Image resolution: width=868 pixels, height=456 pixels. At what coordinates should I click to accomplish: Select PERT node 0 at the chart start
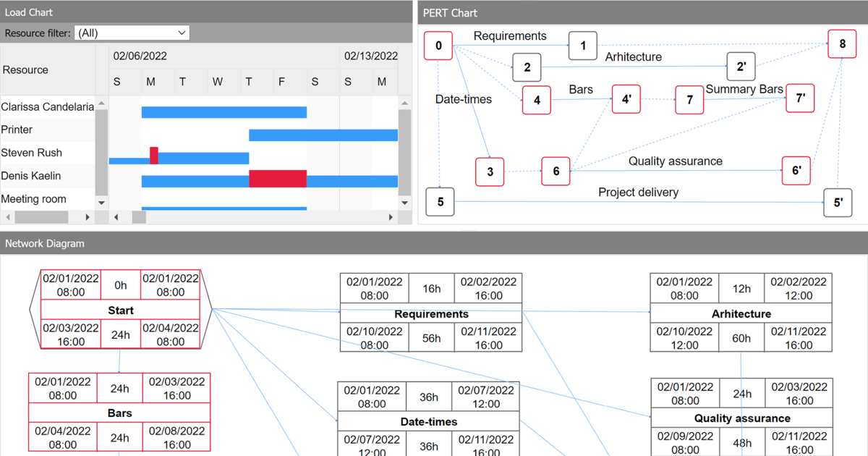pos(438,45)
